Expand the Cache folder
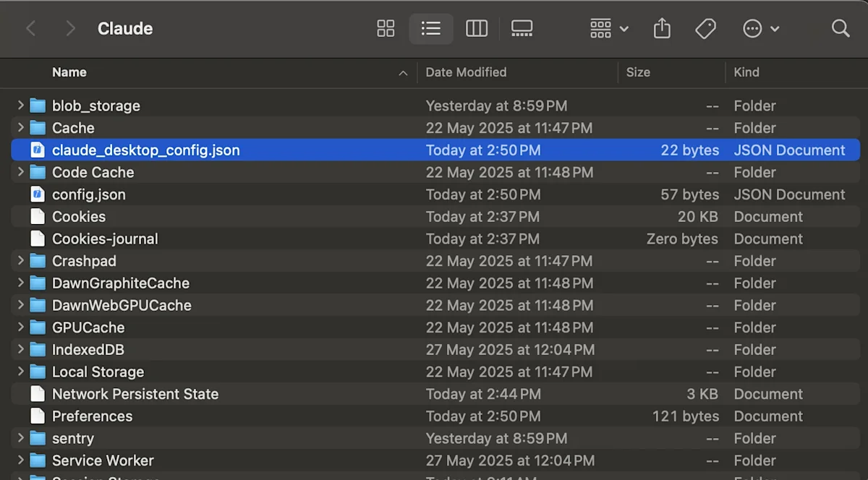This screenshot has height=480, width=868. pos(20,128)
